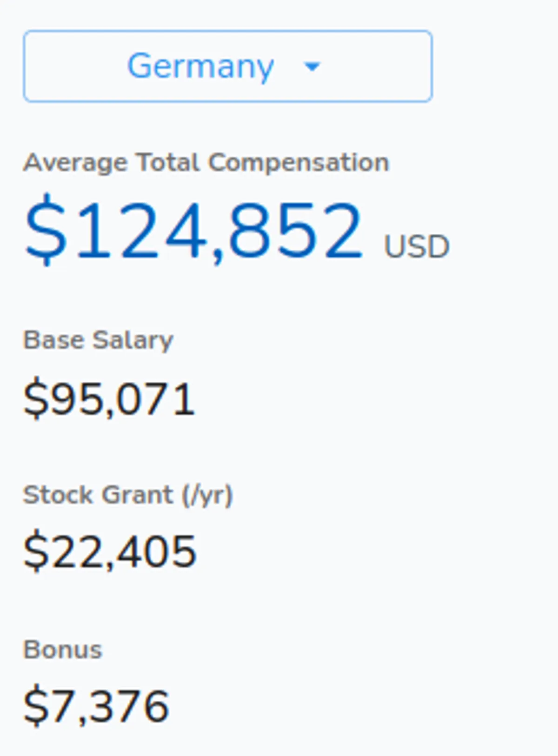Click the (/yr) part of Stock Grant
The image size is (558, 756).
[207, 495]
